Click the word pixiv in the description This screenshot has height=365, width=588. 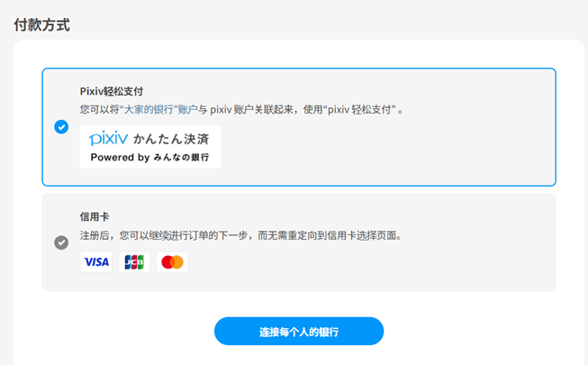[x=222, y=110]
